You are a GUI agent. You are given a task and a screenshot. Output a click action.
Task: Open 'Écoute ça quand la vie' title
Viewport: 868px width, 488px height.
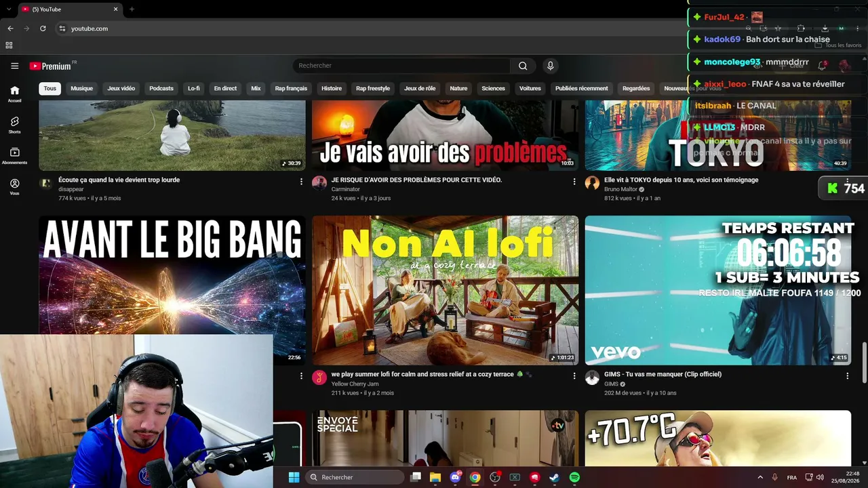tap(119, 180)
